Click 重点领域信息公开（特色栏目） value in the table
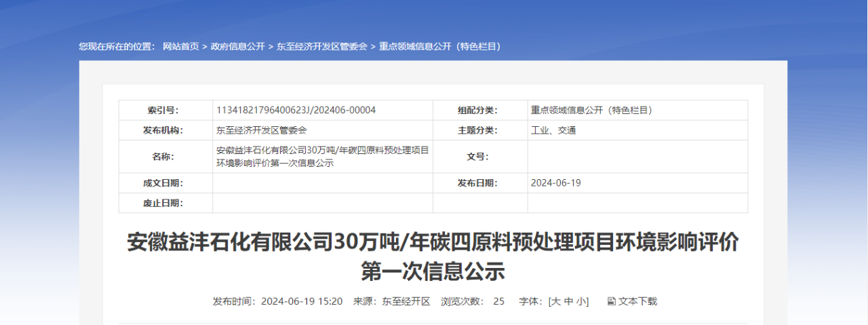 pyautogui.click(x=591, y=110)
